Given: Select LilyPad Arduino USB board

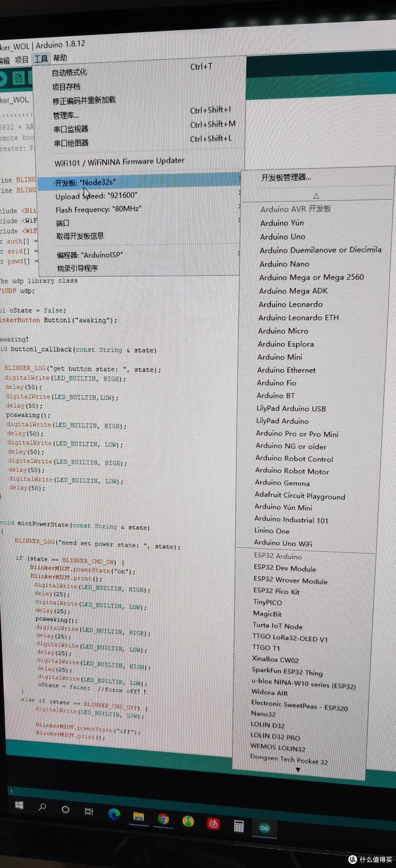Looking at the screenshot, I should click(291, 408).
